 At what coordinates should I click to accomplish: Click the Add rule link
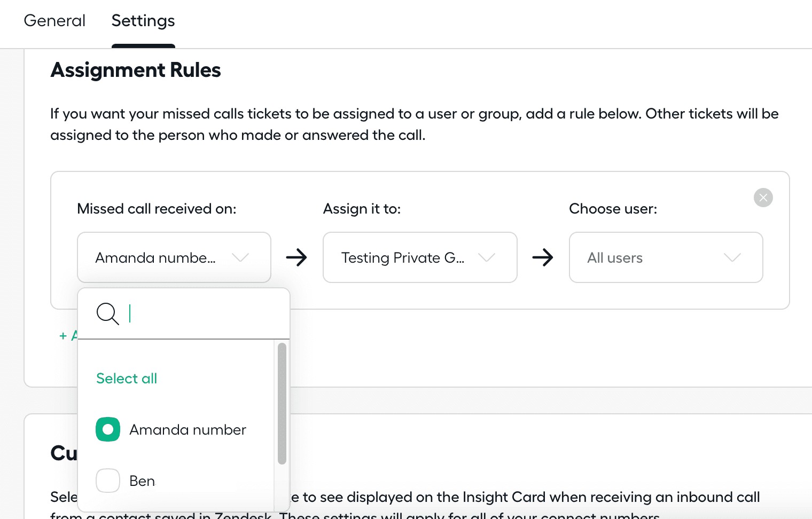68,336
